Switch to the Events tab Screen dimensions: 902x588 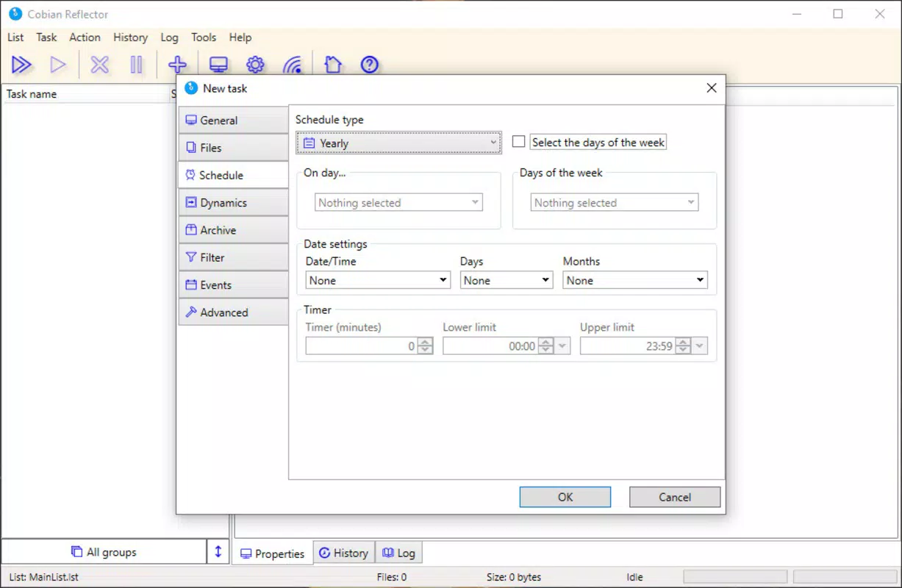click(x=233, y=285)
